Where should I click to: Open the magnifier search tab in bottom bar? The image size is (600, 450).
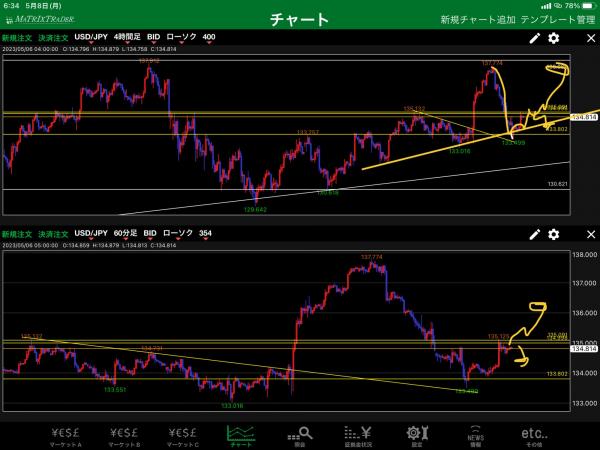click(300, 437)
